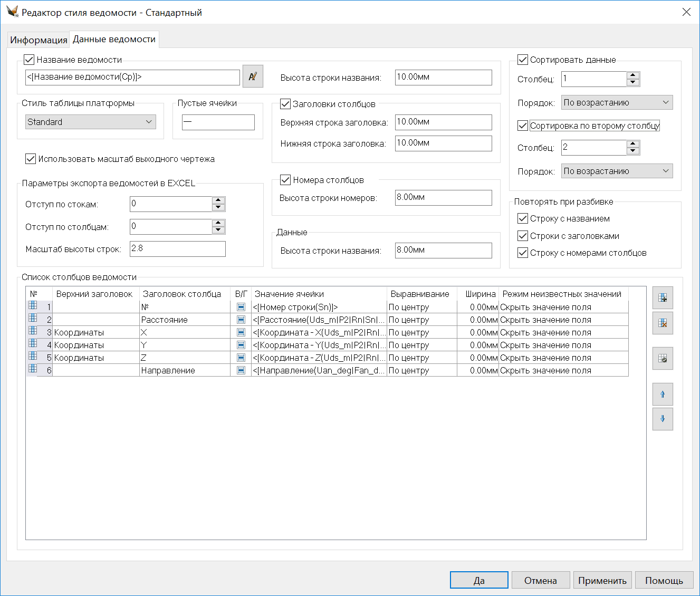This screenshot has height=596, width=700.
Task: Click the Отмена button
Action: (540, 580)
